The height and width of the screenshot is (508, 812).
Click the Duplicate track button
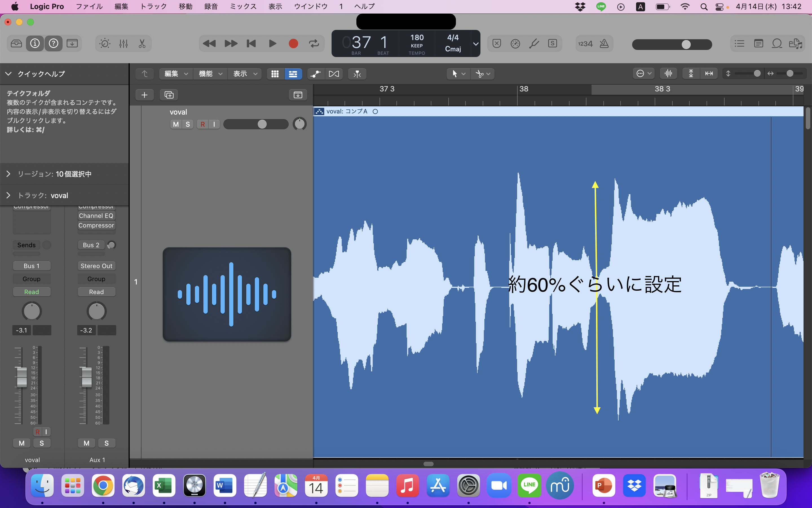point(169,95)
